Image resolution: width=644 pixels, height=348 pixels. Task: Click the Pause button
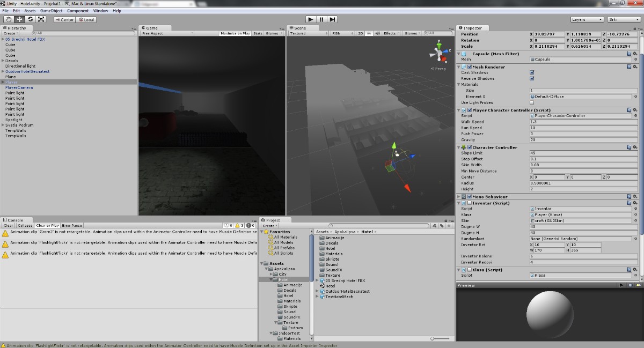pos(321,19)
